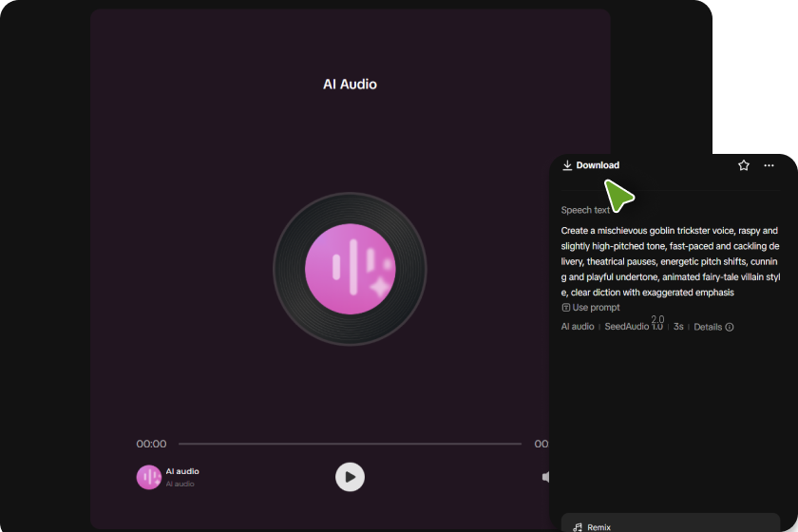Play the AI audio track
798x532 pixels.
coord(350,477)
